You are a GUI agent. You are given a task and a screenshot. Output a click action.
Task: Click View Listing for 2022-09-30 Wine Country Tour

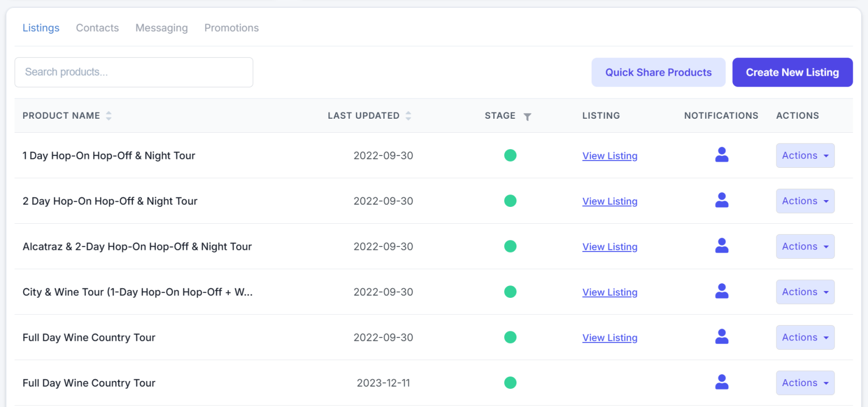point(610,337)
